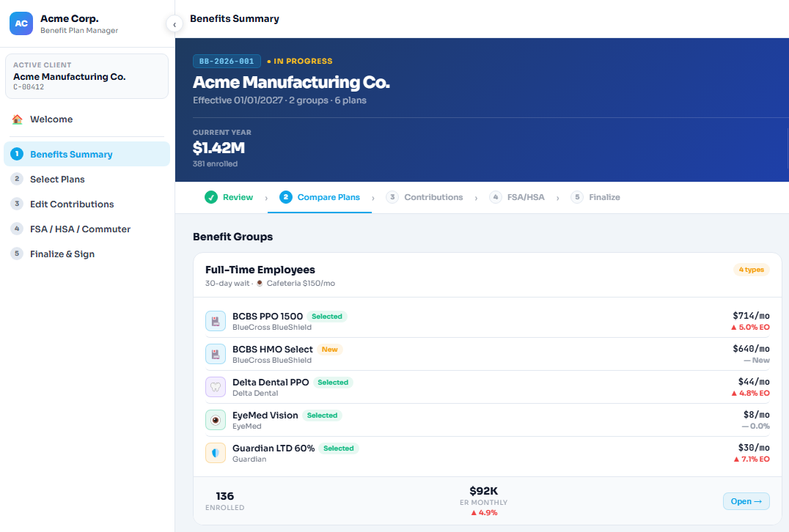Switch to the Compare Plans tab
Viewport: 789px width, 532px height.
tap(320, 197)
